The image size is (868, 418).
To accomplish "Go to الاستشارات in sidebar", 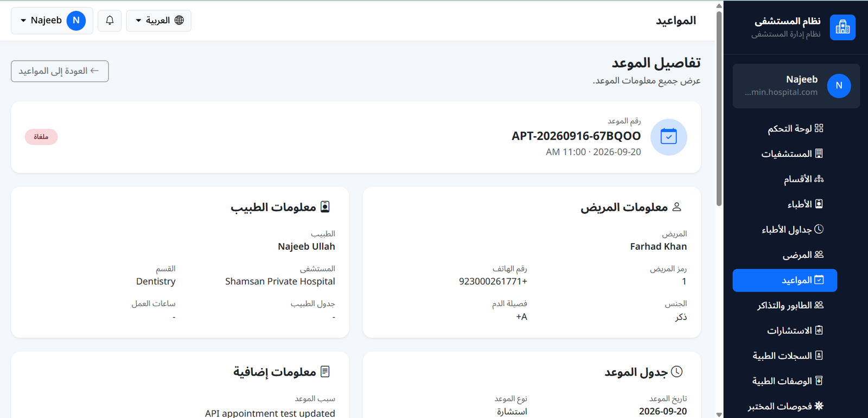I will click(784, 330).
